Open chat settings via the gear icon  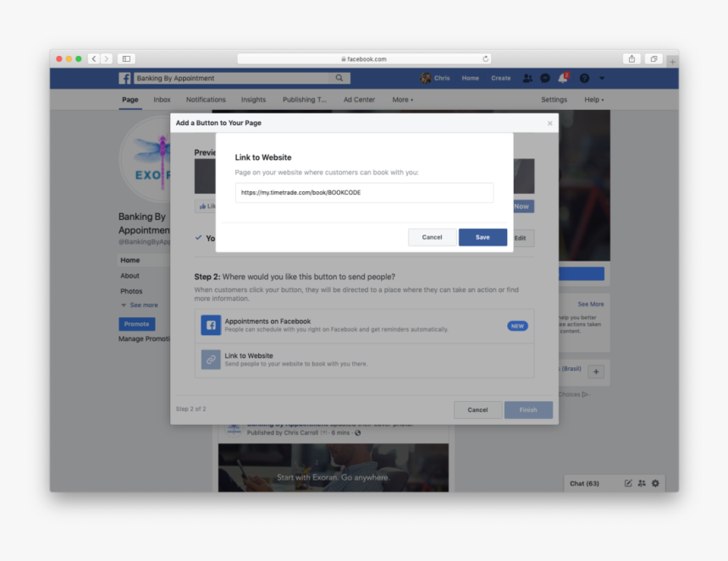[x=654, y=483]
